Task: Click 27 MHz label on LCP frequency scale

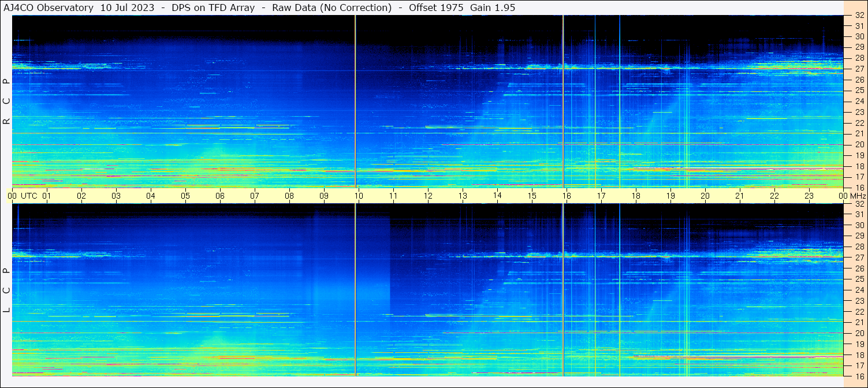Action: pyautogui.click(x=859, y=258)
